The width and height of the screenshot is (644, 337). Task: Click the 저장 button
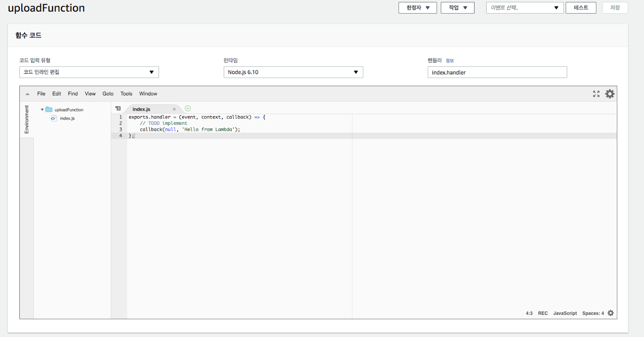click(615, 8)
